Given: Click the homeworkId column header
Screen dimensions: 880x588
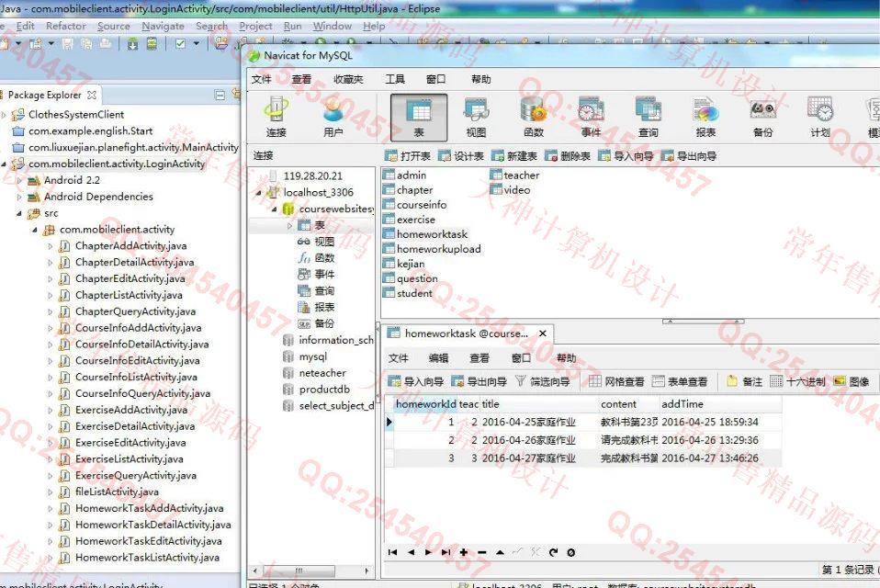Looking at the screenshot, I should pyautogui.click(x=425, y=404).
